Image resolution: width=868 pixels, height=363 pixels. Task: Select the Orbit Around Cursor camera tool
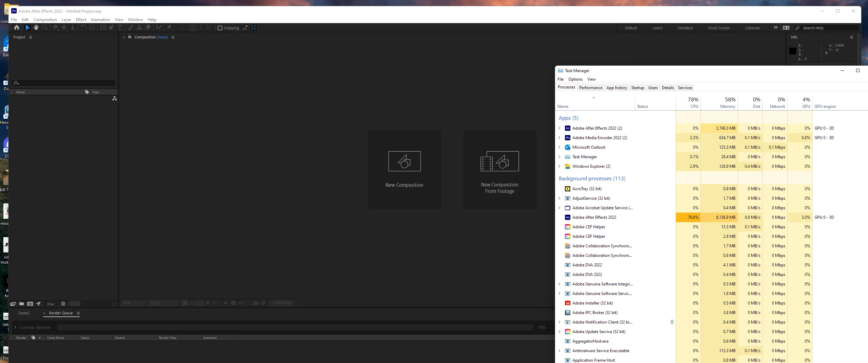tap(55, 28)
